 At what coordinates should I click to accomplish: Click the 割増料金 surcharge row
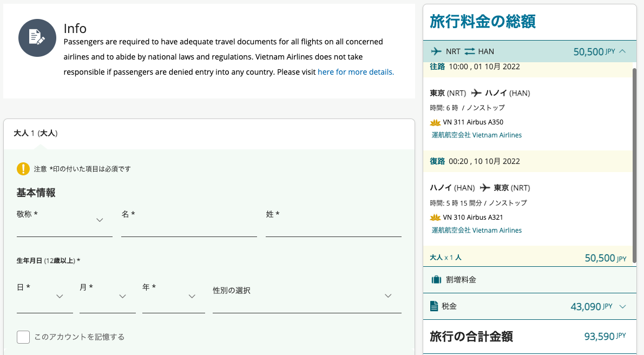[529, 280]
